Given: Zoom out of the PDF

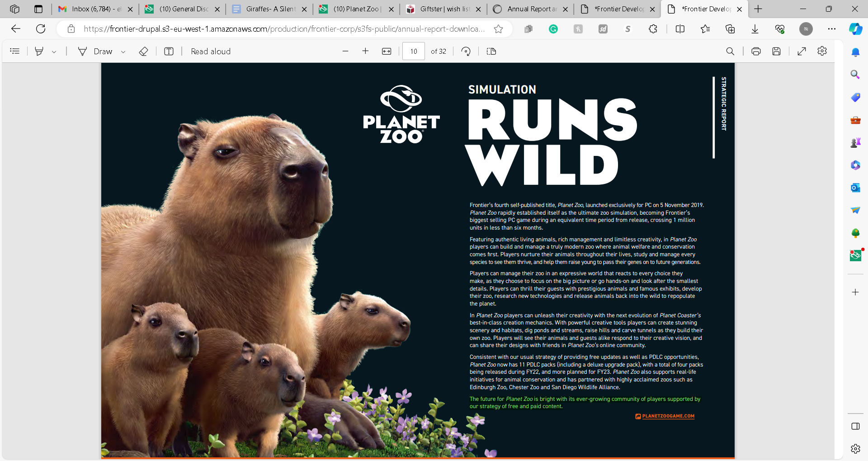Looking at the screenshot, I should coord(345,52).
